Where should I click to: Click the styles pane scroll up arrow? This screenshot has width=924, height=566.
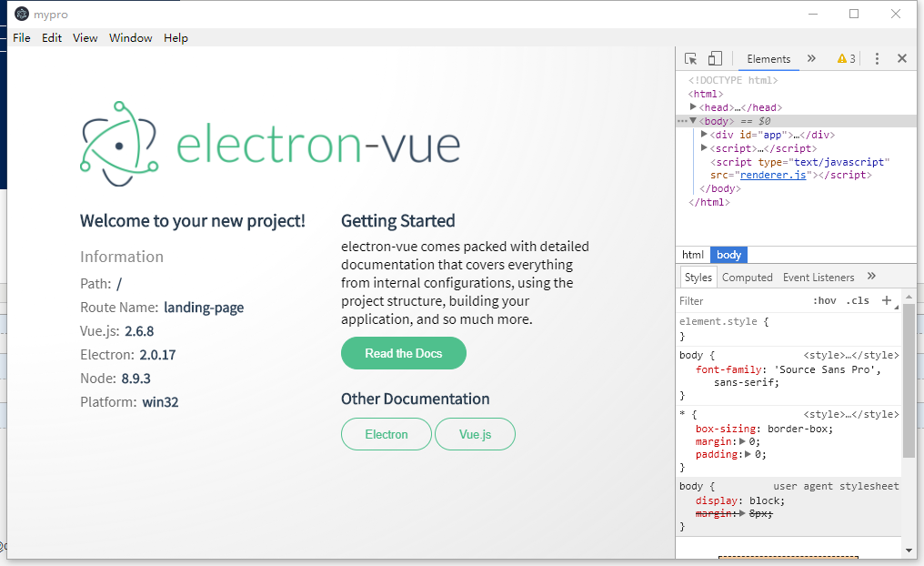(909, 297)
